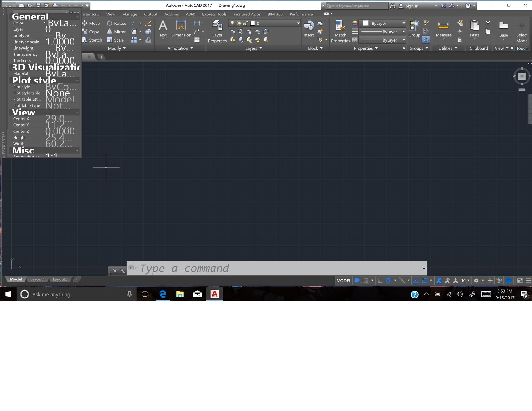Open the command line customize wrench

coord(123,271)
